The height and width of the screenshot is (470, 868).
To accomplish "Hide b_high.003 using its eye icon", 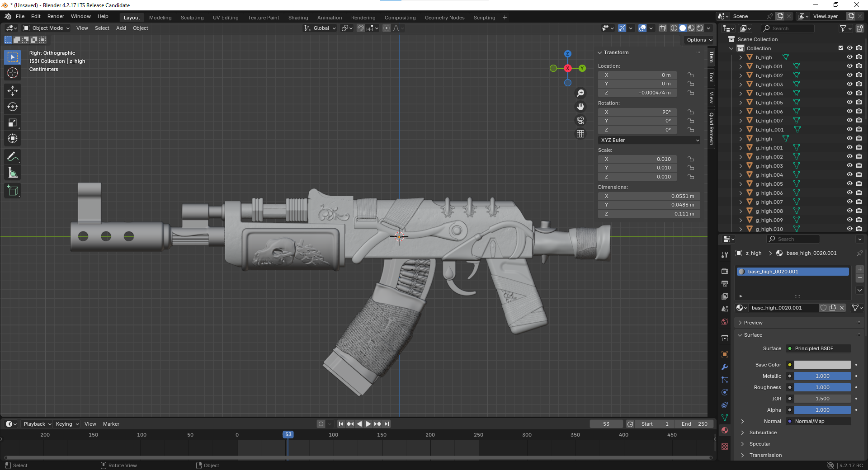I will click(x=849, y=85).
